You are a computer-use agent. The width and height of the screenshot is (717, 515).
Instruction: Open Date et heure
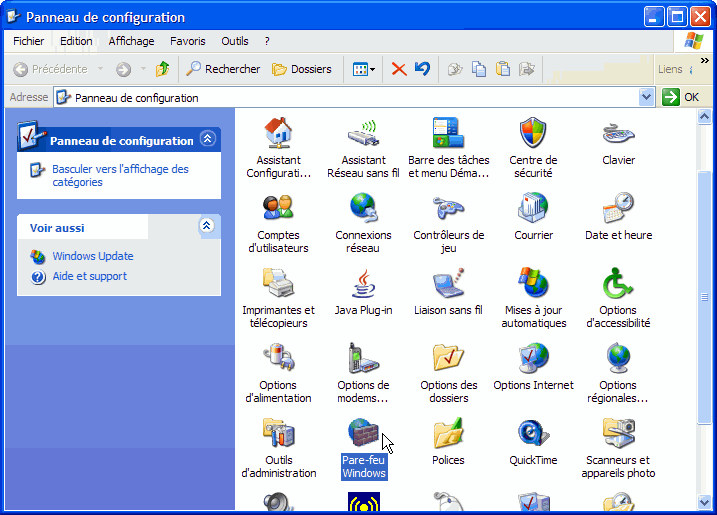click(x=618, y=217)
